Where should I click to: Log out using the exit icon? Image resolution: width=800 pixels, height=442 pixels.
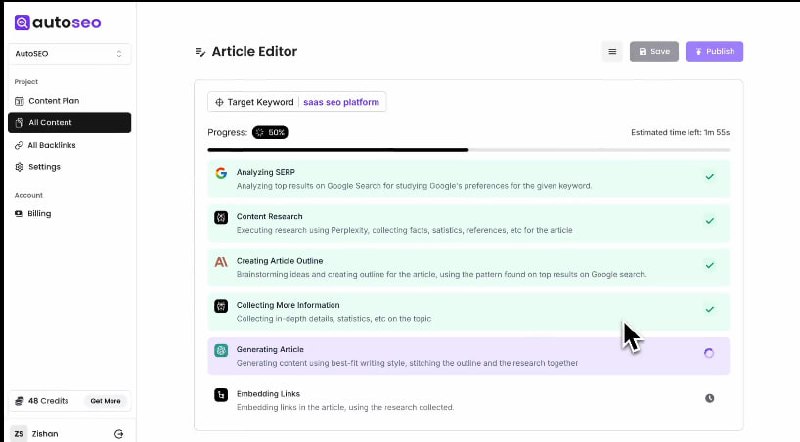[x=118, y=434]
